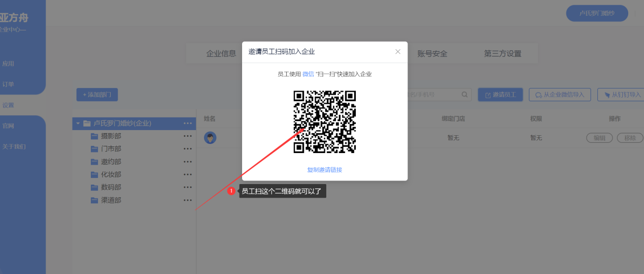Open more options for 渠道部
Viewport: 644px width, 274px height.
(188, 200)
